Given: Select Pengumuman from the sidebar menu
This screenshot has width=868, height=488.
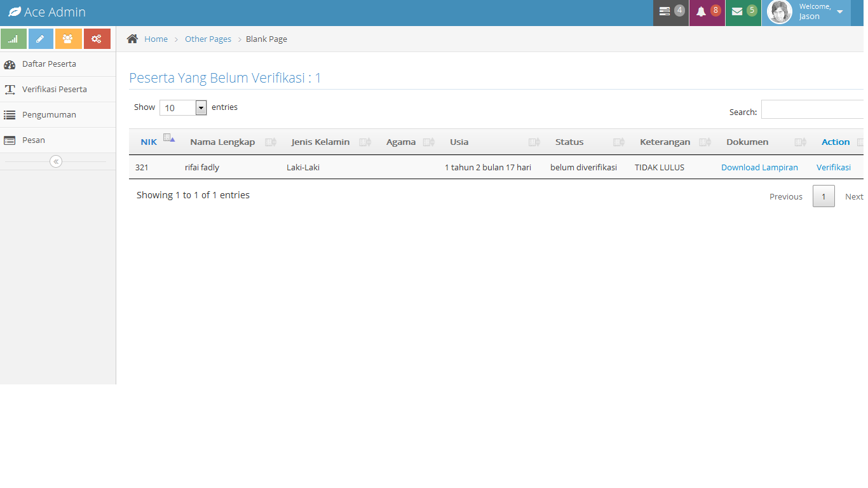Looking at the screenshot, I should point(49,114).
